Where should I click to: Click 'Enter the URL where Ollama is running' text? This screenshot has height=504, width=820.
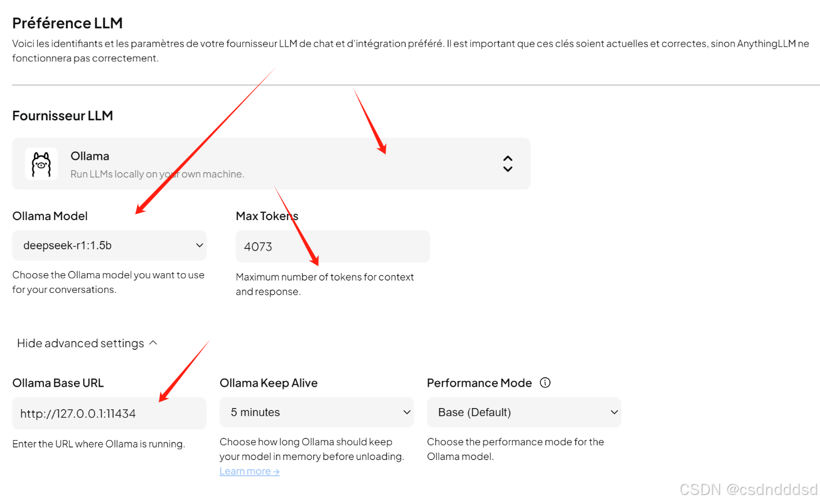pos(99,444)
